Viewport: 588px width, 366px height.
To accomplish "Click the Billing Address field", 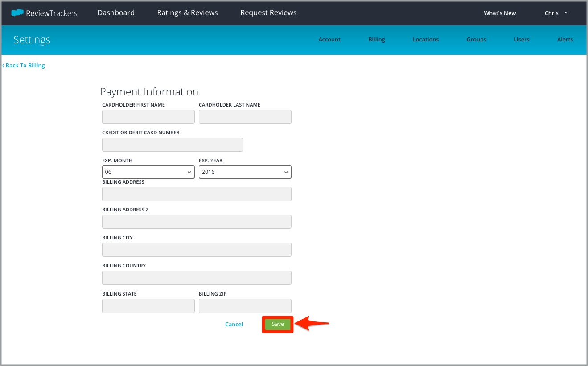I will pyautogui.click(x=197, y=194).
